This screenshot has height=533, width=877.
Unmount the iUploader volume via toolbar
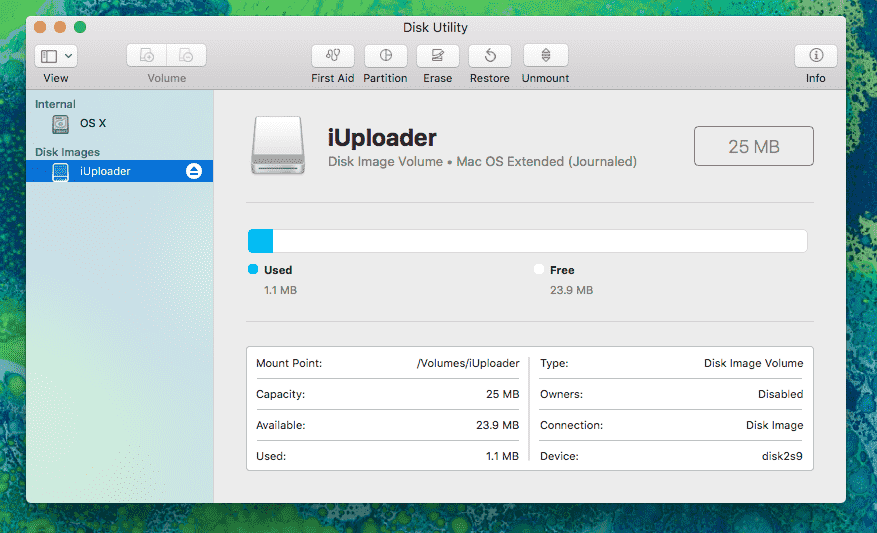pyautogui.click(x=546, y=55)
